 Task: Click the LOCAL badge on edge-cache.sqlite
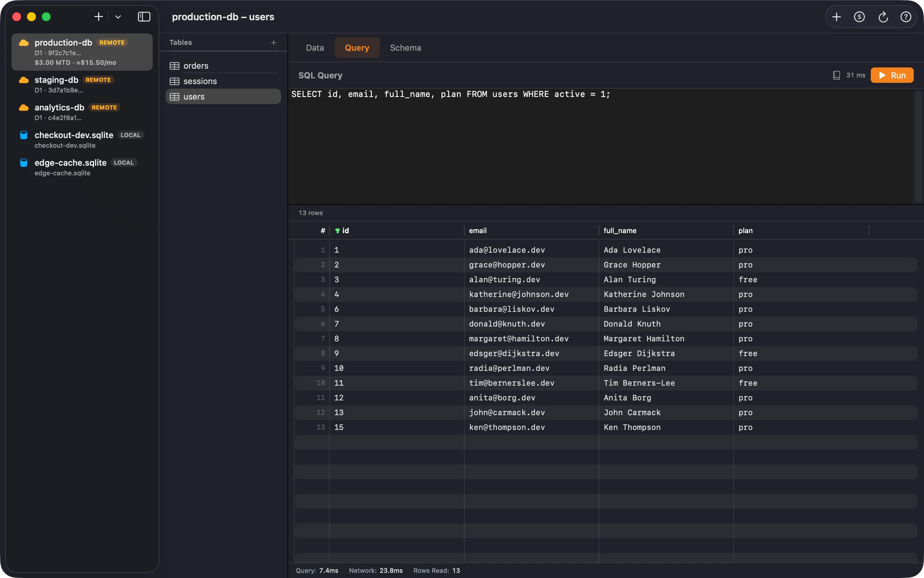tap(124, 162)
